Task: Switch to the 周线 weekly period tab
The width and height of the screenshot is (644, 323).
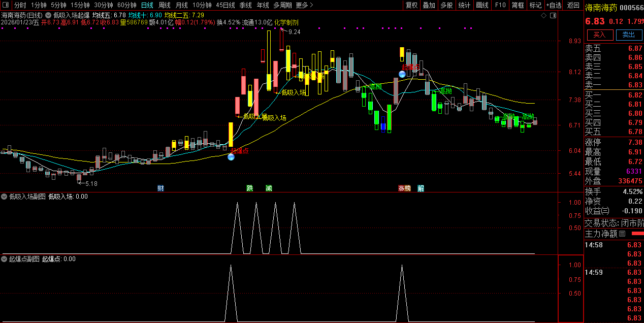Action: (x=165, y=5)
